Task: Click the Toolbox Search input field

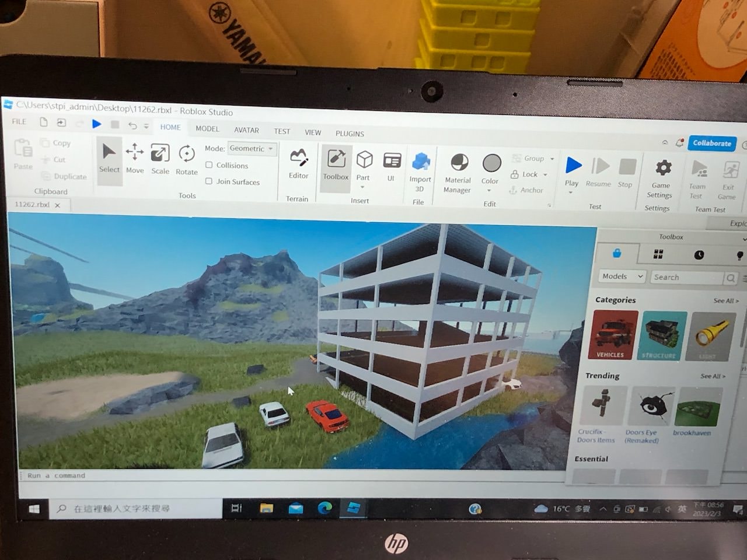Action: 686,278
